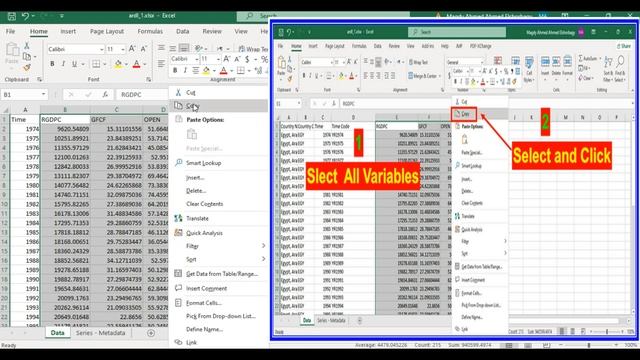Click the Format Painter brush in the Clipboard group
Screen dimensions: 640x360
[27, 67]
